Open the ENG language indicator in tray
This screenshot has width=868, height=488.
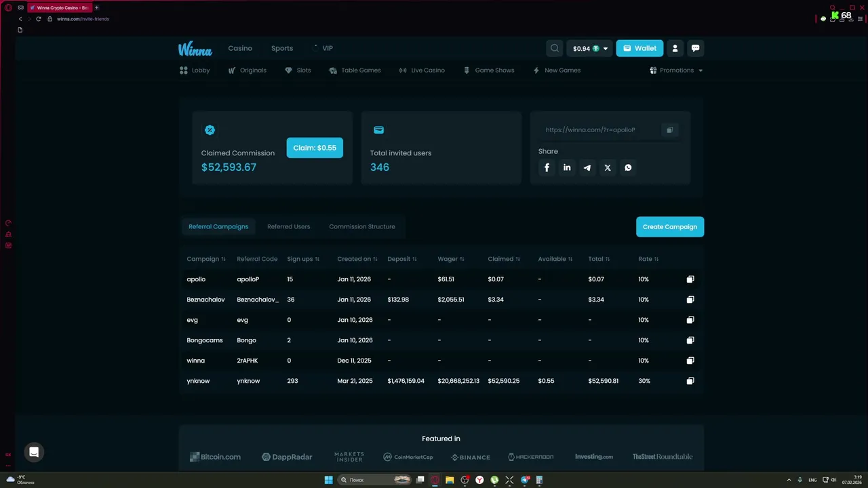[812, 480]
